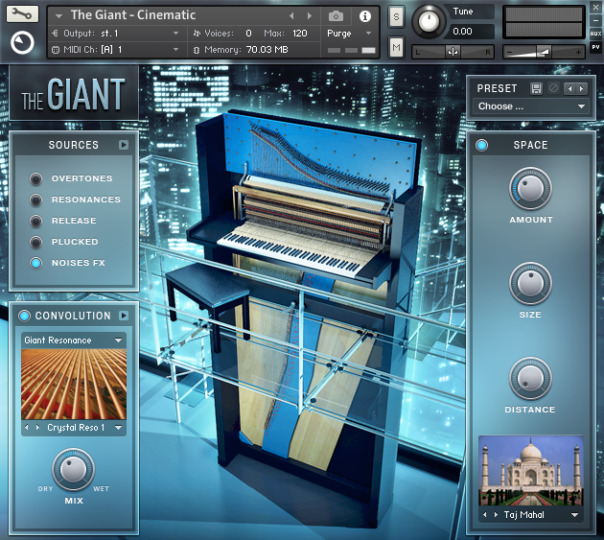Screen dimensions: 604x540
Task: Open the wrench instrument edit icon
Action: coord(21,15)
